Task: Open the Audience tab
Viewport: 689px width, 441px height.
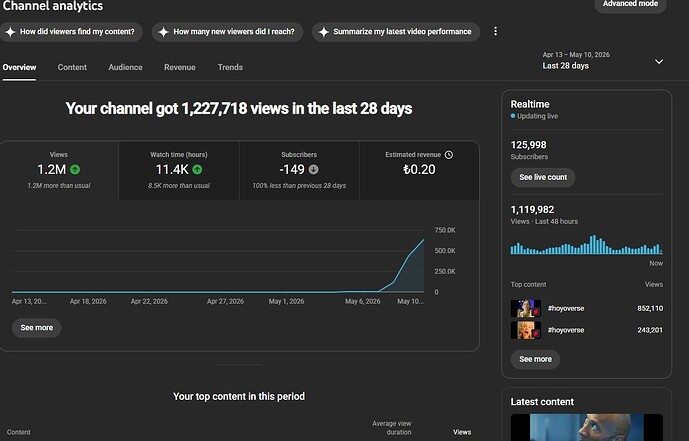Action: pos(125,67)
